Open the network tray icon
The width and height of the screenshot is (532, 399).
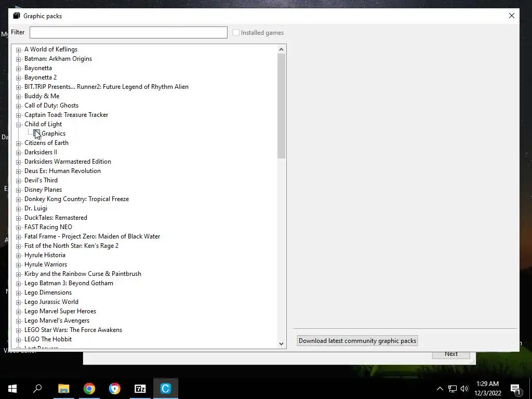453,389
